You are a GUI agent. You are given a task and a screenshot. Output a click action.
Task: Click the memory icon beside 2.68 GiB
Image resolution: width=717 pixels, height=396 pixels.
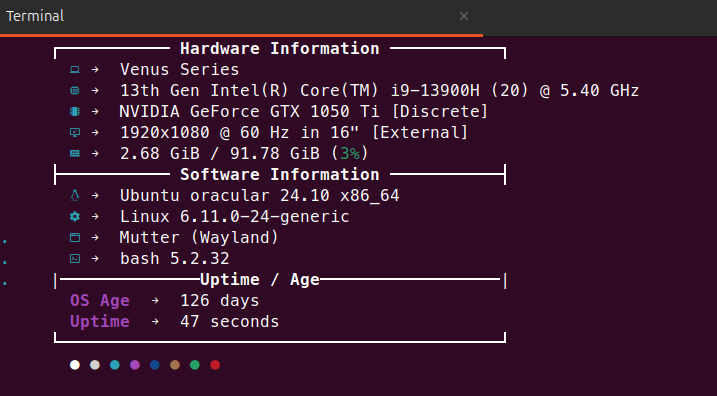pos(75,154)
